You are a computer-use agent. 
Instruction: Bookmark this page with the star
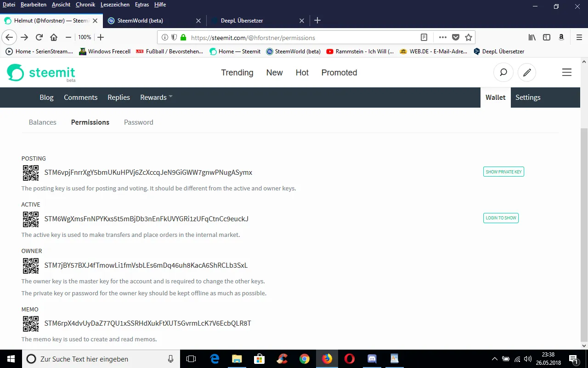(468, 37)
